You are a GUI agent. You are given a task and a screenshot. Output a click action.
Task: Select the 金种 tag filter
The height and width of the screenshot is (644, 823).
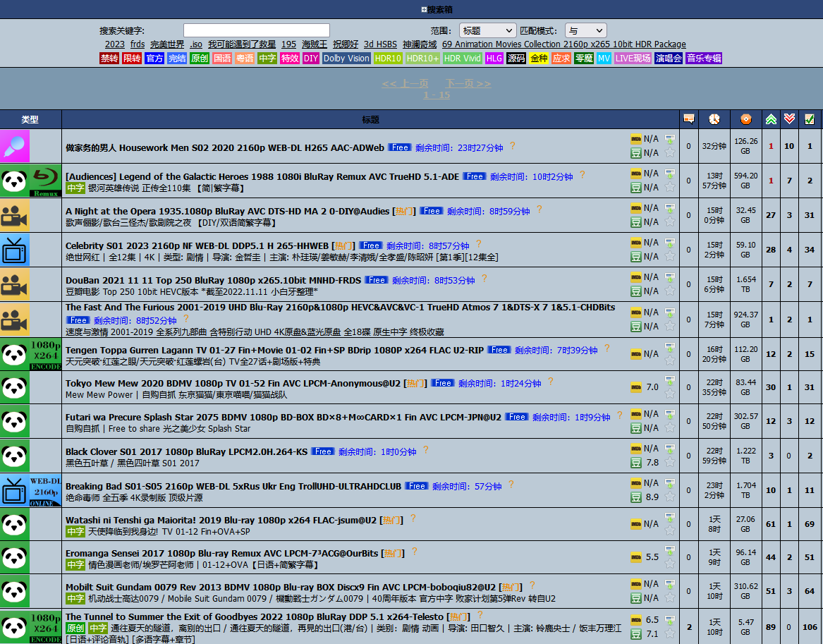pos(539,59)
